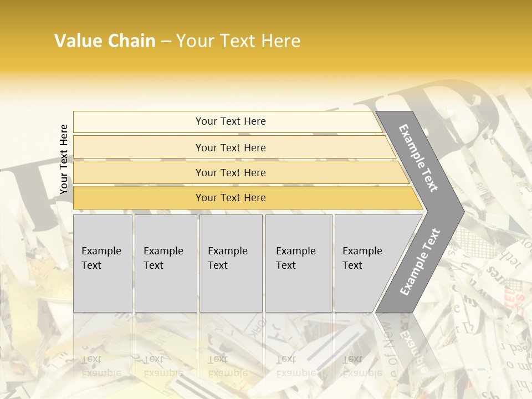Click the fourth gray "Example Text" box
This screenshot has height=399, width=532.
[298, 263]
